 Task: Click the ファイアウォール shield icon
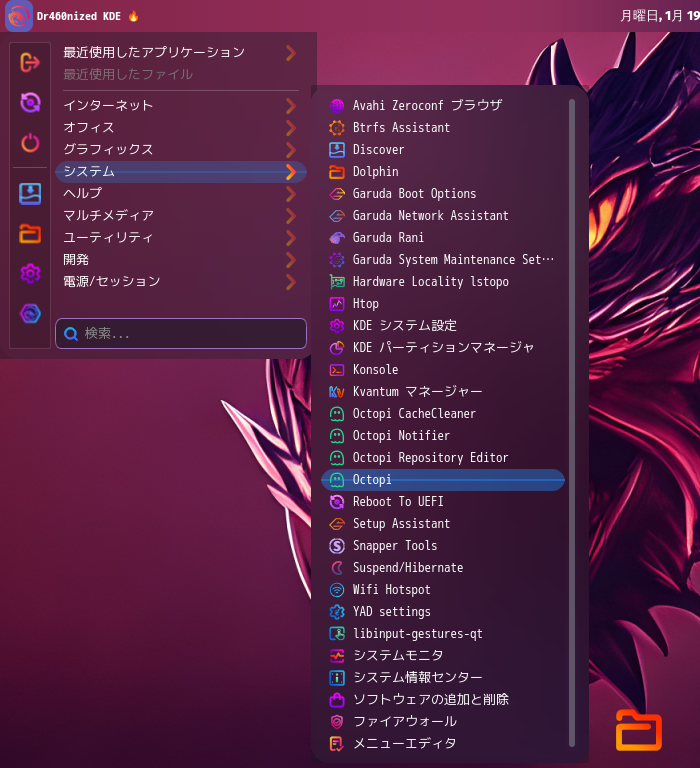(337, 721)
